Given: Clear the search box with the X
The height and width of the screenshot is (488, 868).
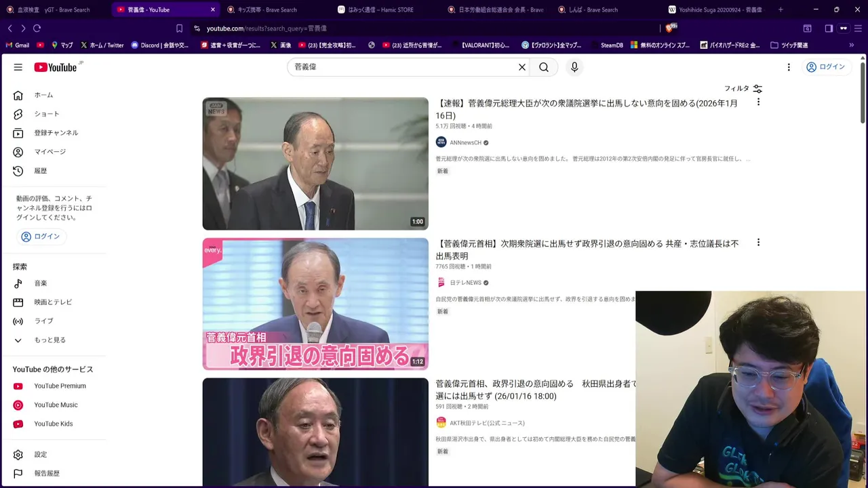Looking at the screenshot, I should pos(522,67).
